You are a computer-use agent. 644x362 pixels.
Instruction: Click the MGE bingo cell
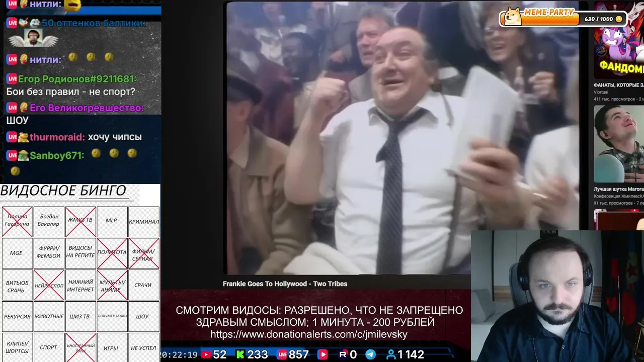coord(17,253)
